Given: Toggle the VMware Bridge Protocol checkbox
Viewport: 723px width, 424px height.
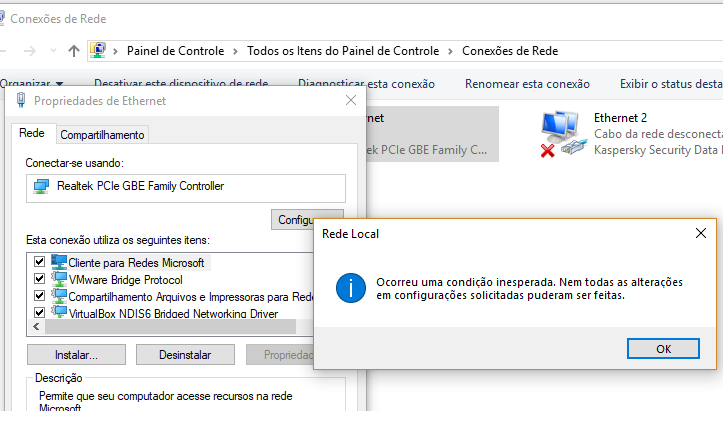Looking at the screenshot, I should [x=40, y=279].
